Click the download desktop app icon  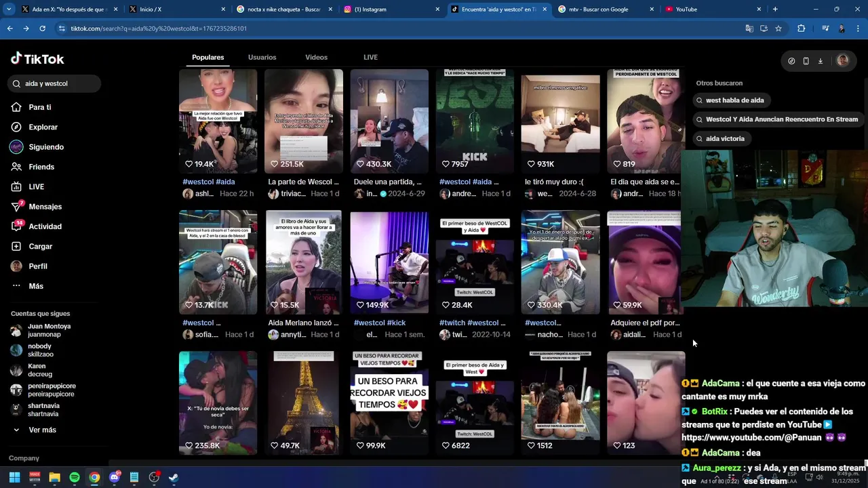pyautogui.click(x=820, y=61)
